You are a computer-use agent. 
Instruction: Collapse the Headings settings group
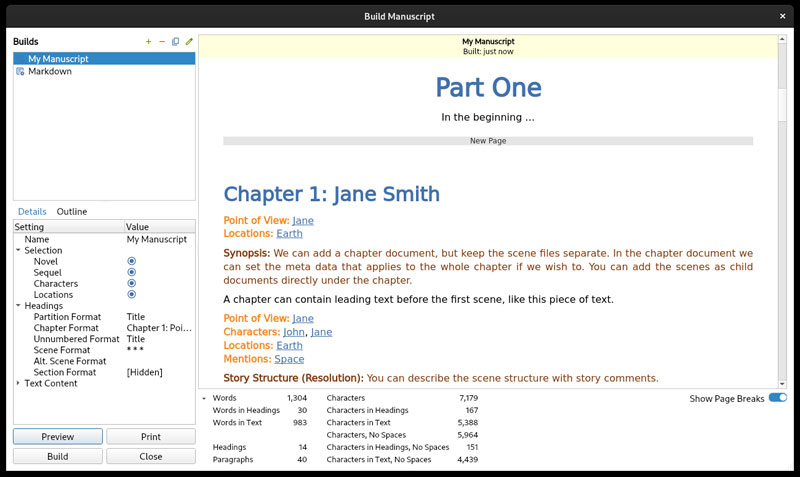click(x=18, y=306)
